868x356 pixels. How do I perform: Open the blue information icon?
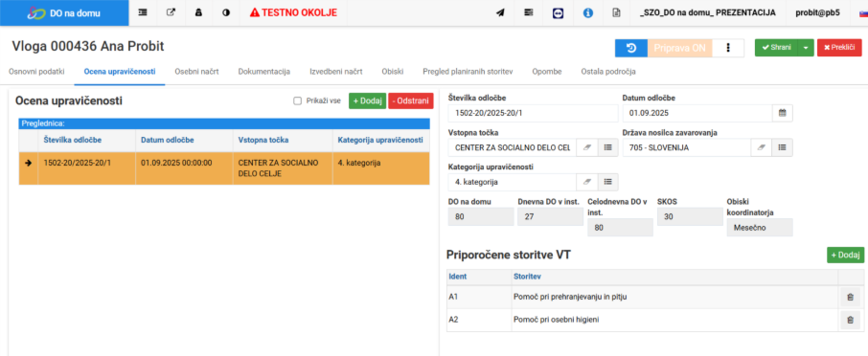pyautogui.click(x=588, y=12)
